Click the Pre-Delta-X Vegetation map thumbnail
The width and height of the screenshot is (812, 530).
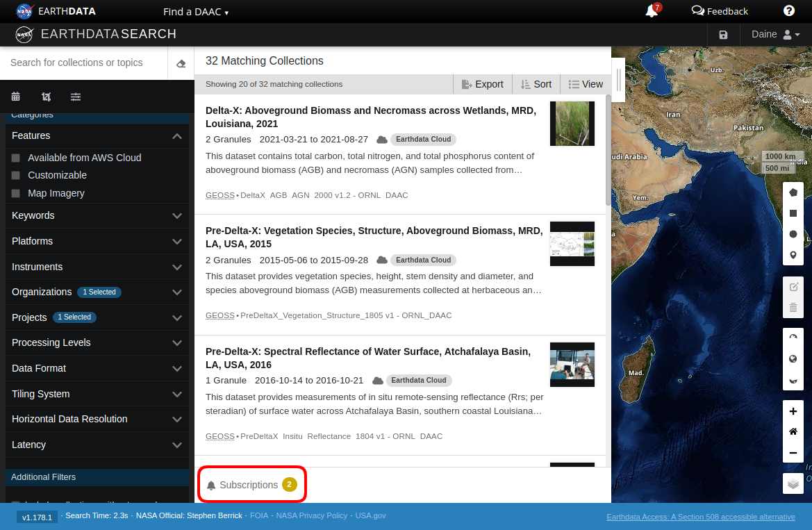tap(572, 244)
